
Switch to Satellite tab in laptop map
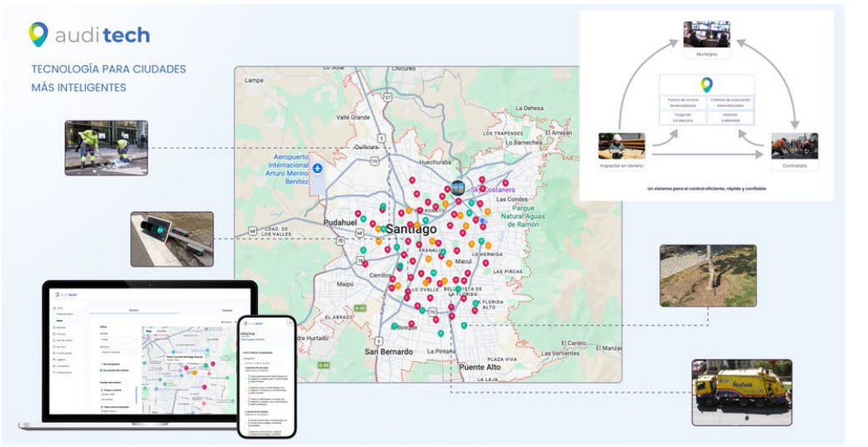pos(161,331)
